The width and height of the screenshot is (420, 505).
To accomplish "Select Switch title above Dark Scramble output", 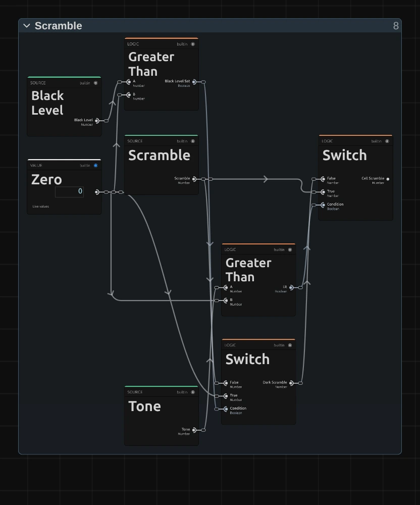I will (x=247, y=359).
